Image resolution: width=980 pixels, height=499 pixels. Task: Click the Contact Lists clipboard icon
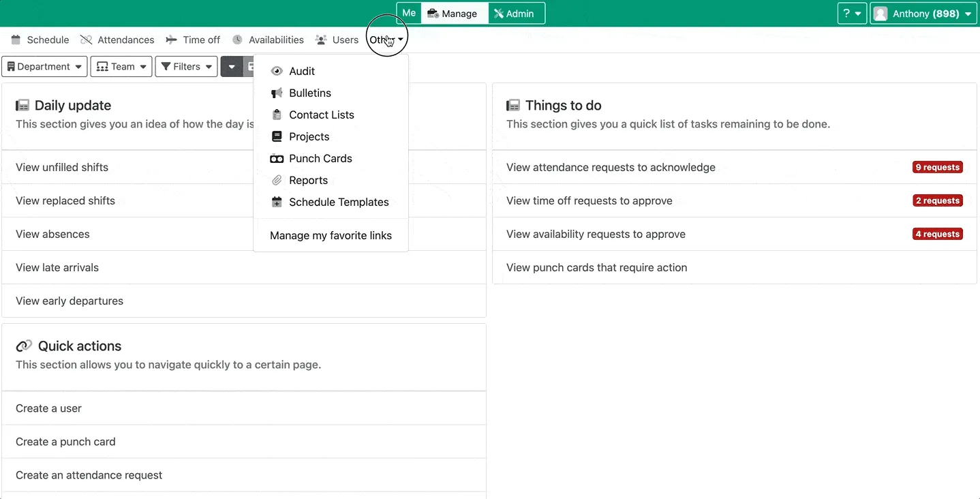tap(277, 115)
